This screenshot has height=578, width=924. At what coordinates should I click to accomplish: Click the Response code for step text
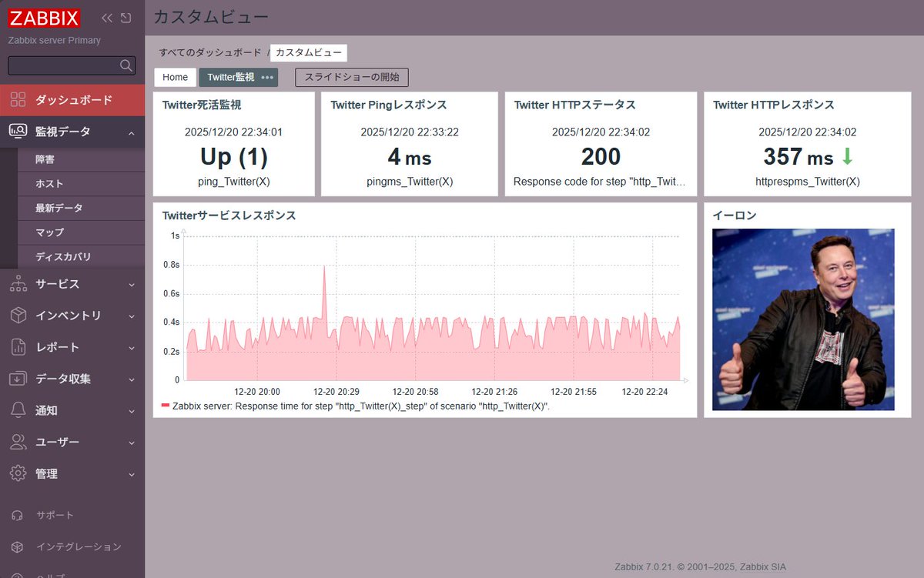click(601, 182)
